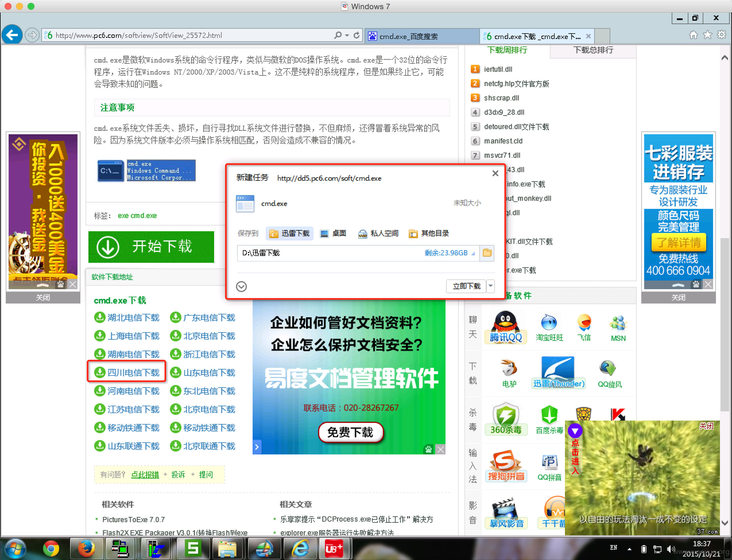
Task: Select 桌面 save location
Action: click(x=333, y=233)
